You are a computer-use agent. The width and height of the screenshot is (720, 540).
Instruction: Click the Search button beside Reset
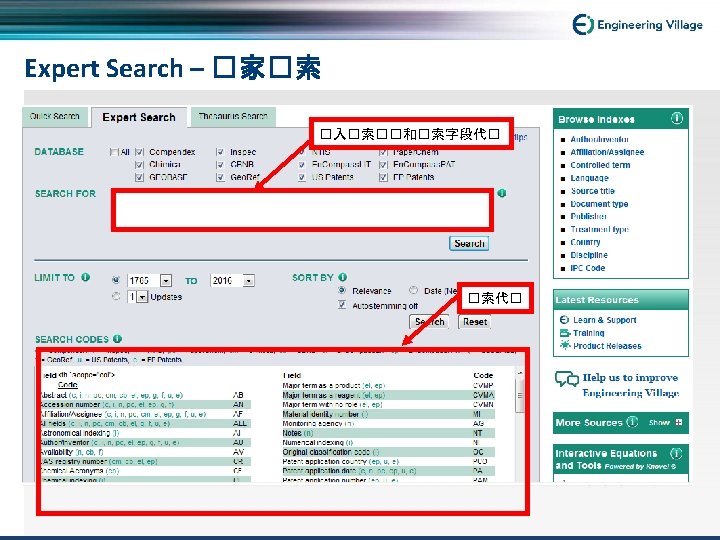pos(429,322)
